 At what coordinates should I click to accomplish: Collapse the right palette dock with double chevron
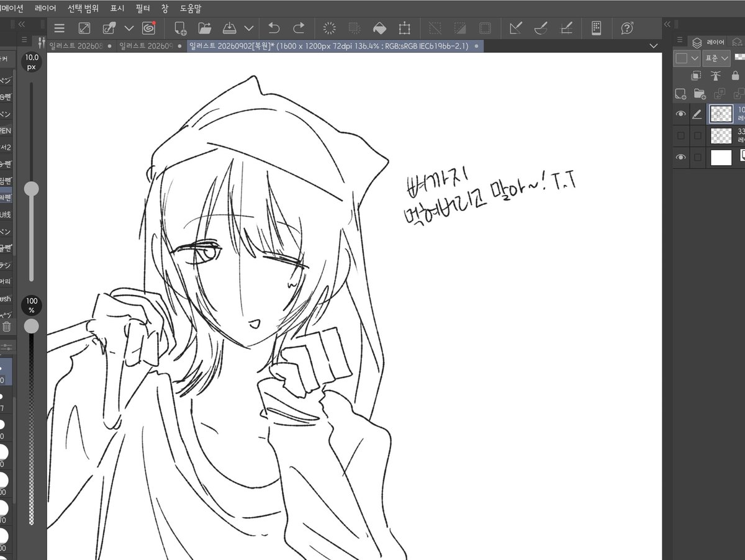(668, 24)
